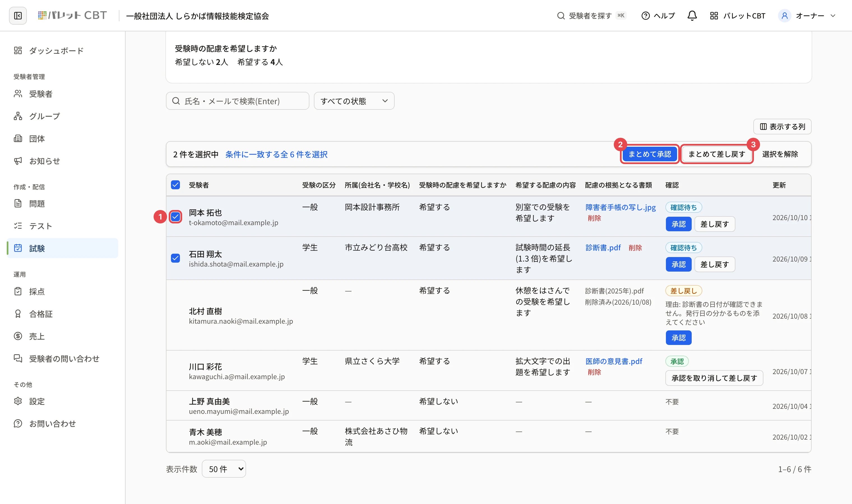The height and width of the screenshot is (504, 852).
Task: Click email ueno.mayumi@mail.example.jp
Action: coord(239,411)
